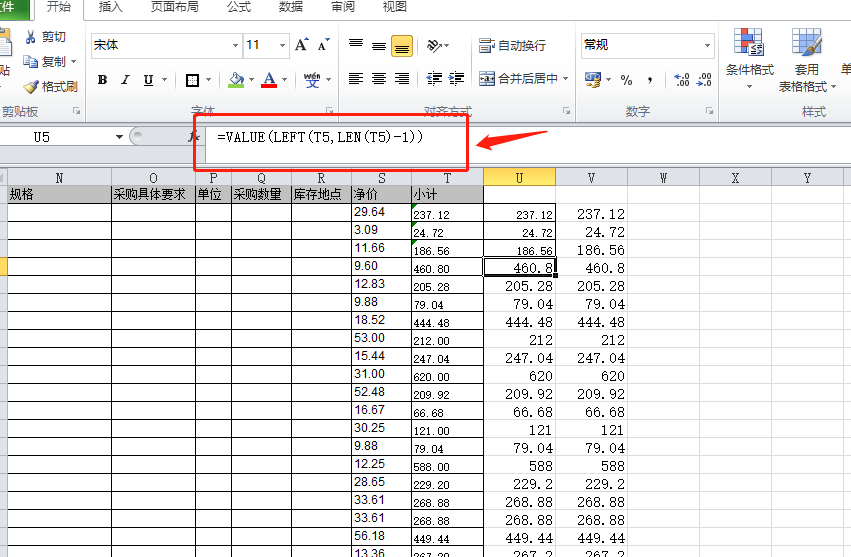Screen dimensions: 851x557
Task: Select column T header
Action: [x=447, y=178]
